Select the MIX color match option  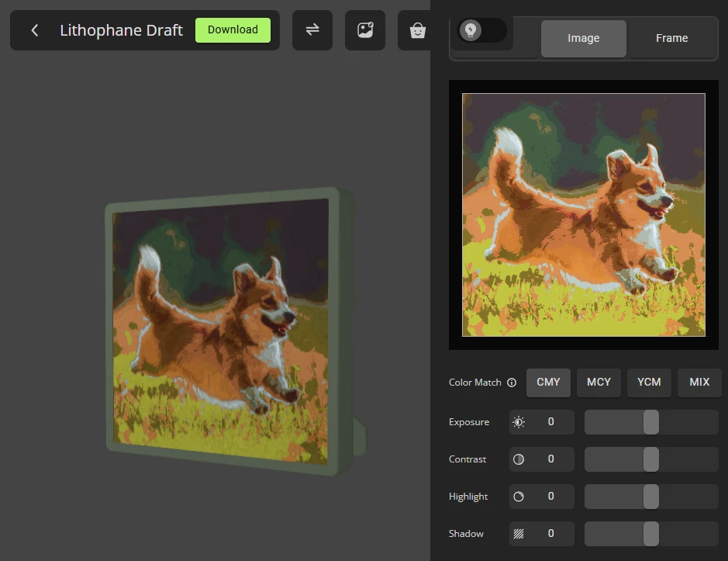click(x=699, y=383)
